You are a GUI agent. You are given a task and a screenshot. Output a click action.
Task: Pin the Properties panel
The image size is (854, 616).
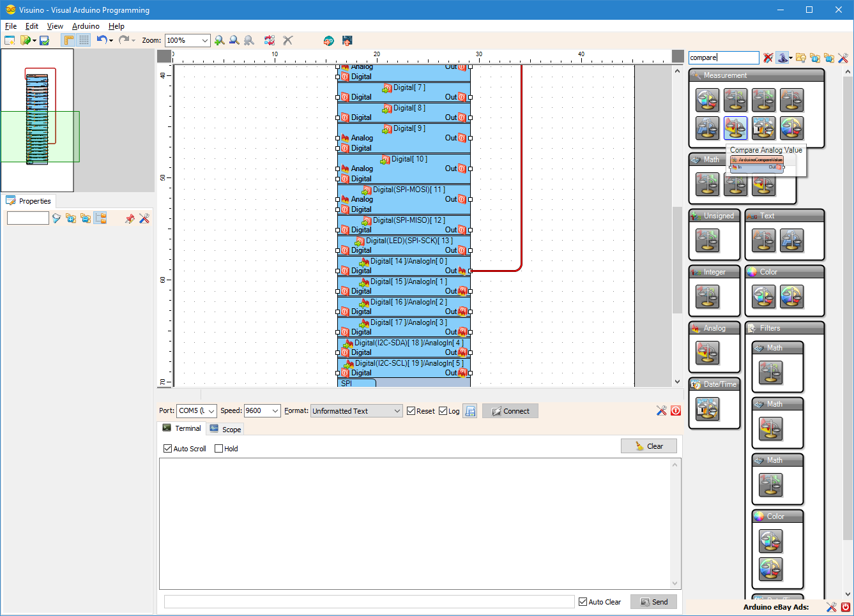point(130,218)
